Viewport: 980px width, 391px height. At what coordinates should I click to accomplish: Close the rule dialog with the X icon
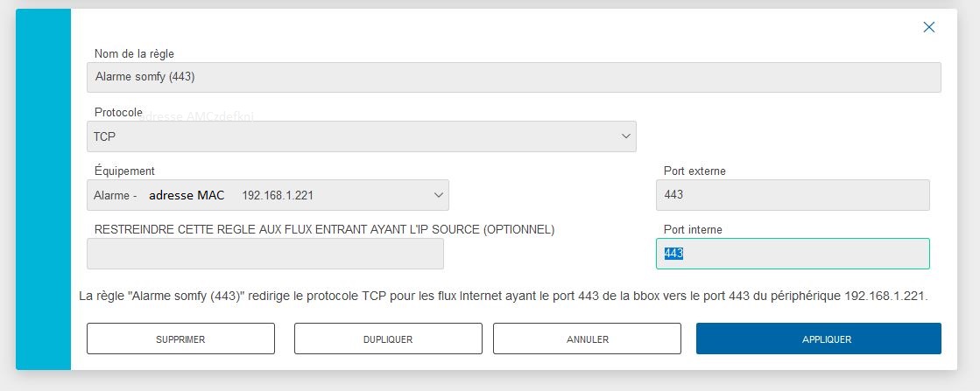tap(928, 27)
